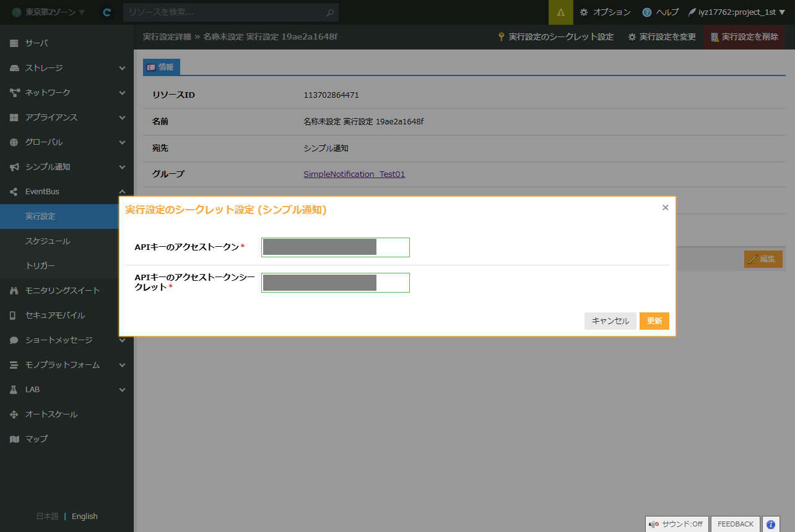The height and width of the screenshot is (532, 795).
Task: Click the yellow warning triangle icon
Action: (x=561, y=12)
